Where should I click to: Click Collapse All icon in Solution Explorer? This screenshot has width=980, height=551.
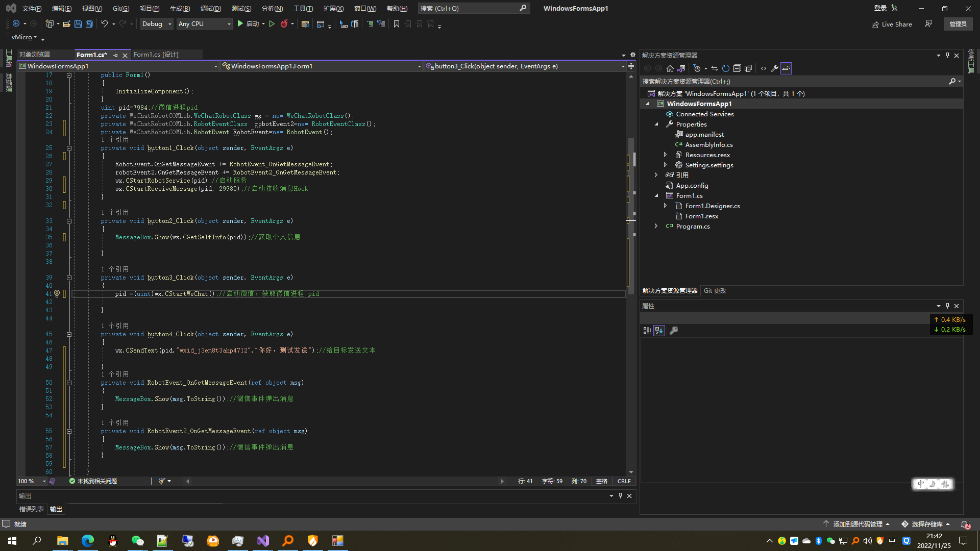[737, 68]
